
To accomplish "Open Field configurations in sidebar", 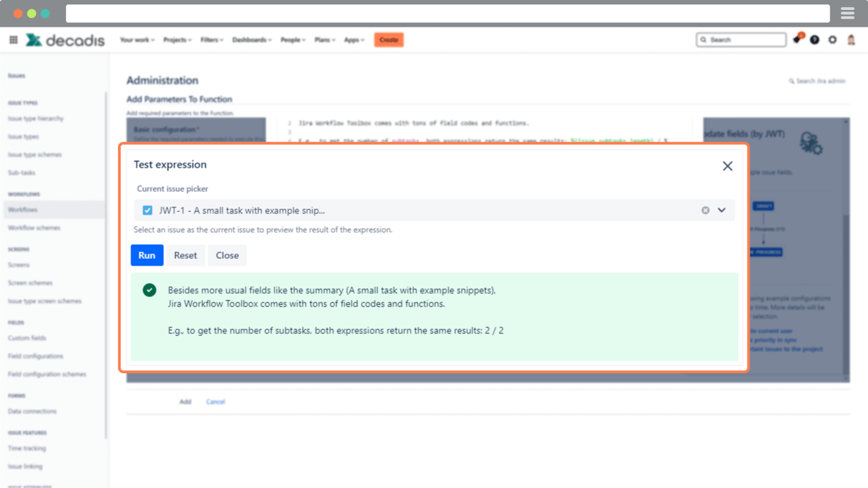I will [35, 356].
